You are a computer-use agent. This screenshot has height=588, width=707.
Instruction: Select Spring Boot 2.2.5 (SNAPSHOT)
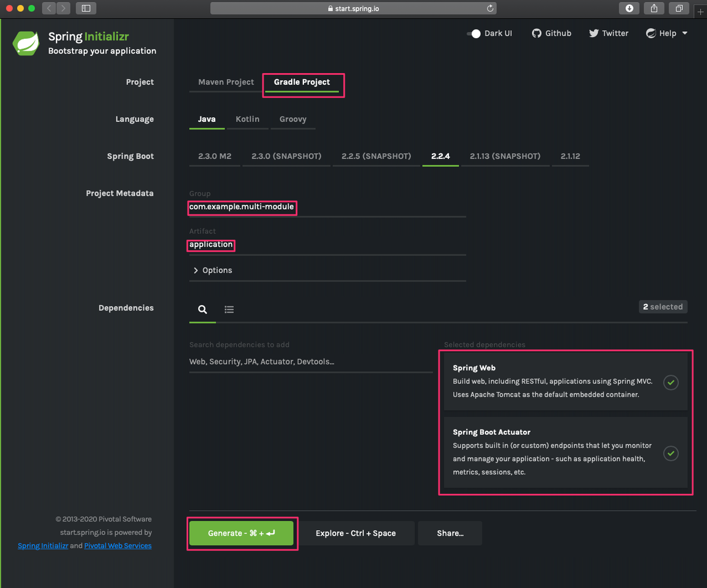pyautogui.click(x=376, y=156)
